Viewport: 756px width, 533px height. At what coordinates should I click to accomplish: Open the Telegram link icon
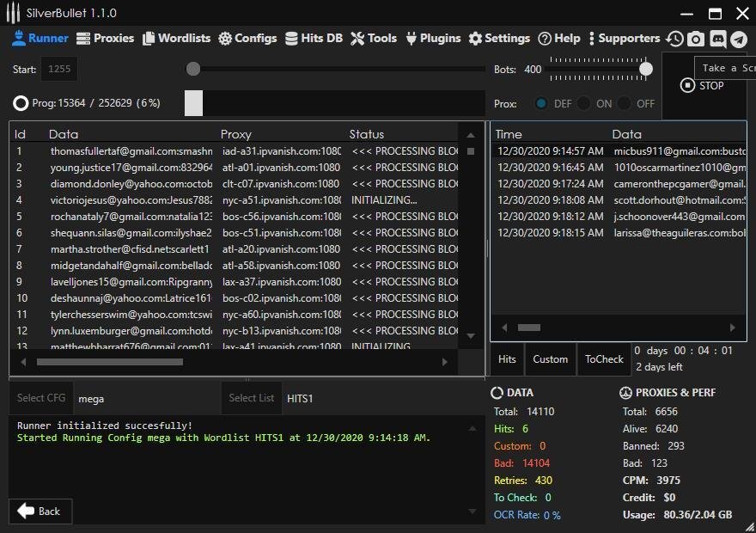point(738,39)
